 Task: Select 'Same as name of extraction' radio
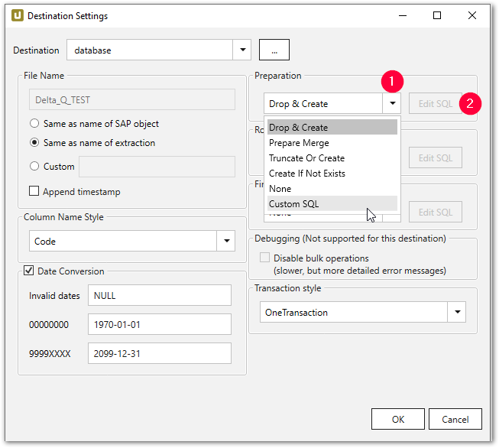click(34, 142)
